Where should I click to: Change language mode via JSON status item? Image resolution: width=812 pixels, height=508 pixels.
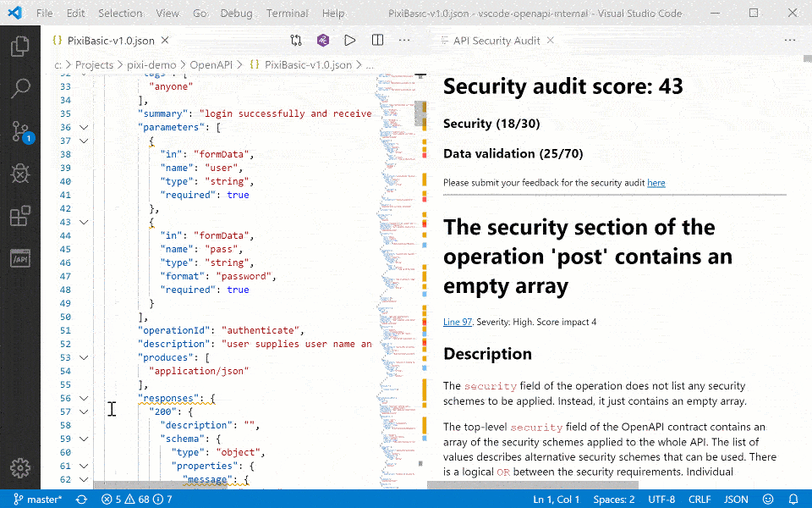(736, 500)
